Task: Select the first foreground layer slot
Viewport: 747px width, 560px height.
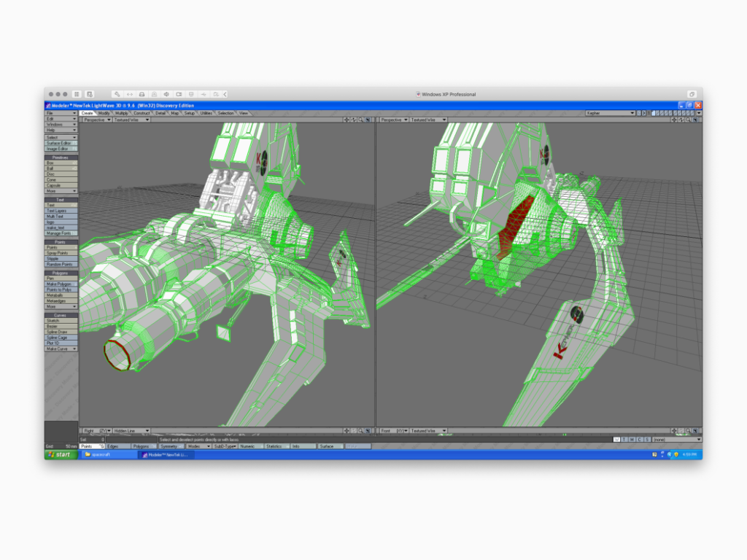Action: point(654,113)
